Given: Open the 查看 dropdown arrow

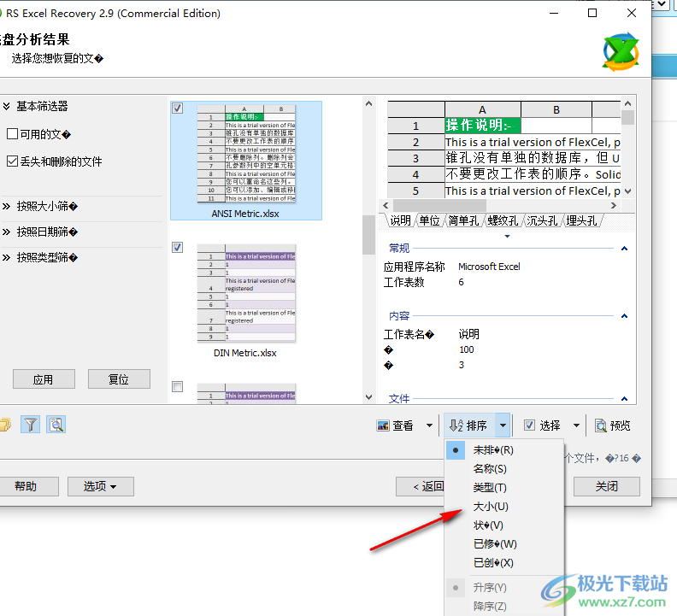Looking at the screenshot, I should click(430, 425).
